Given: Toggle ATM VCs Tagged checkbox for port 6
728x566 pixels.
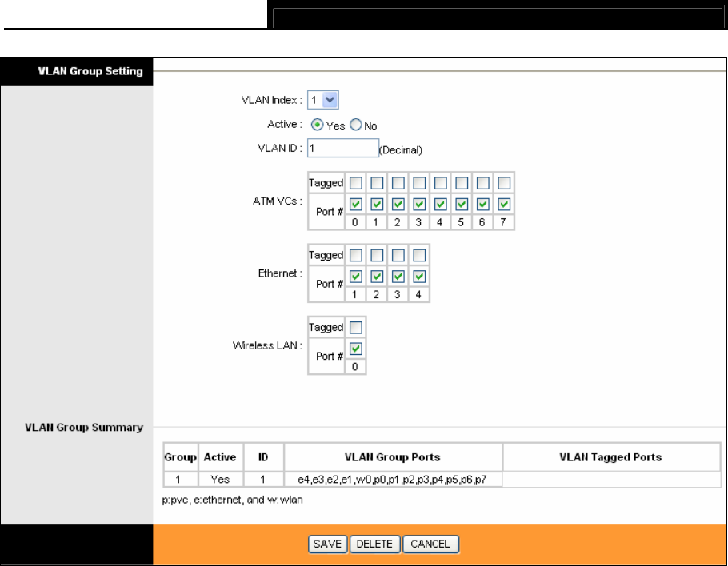Looking at the screenshot, I should 483,183.
